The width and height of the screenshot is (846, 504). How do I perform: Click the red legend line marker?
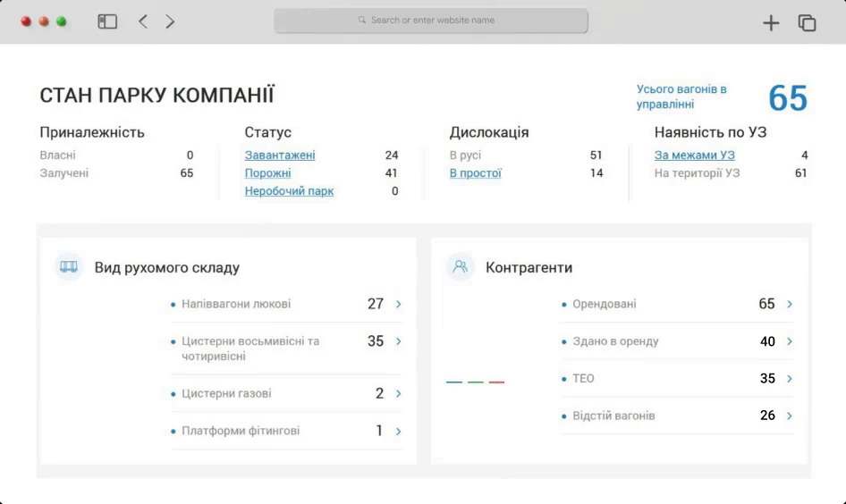point(496,382)
